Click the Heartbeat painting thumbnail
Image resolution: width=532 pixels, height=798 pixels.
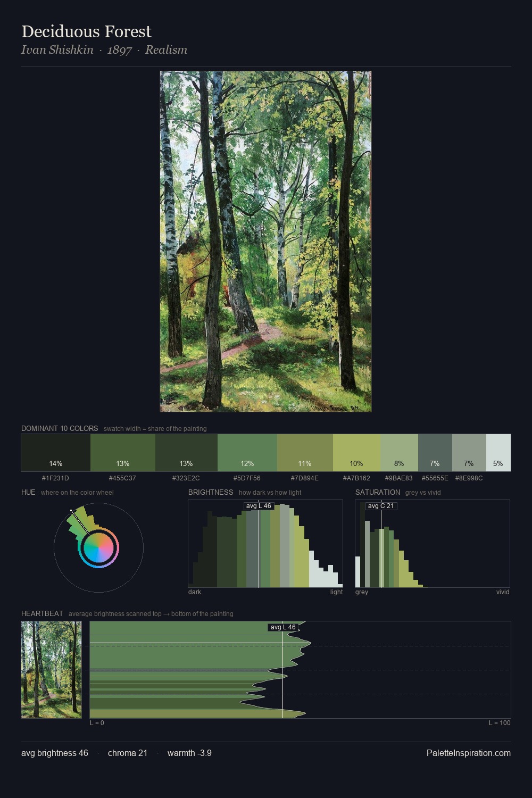52,670
